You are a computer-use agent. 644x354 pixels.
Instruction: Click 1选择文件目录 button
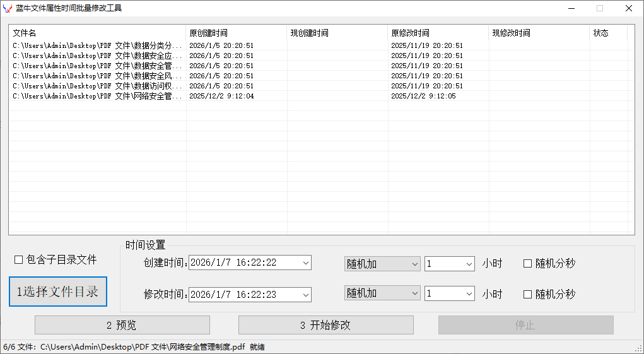[x=58, y=292]
